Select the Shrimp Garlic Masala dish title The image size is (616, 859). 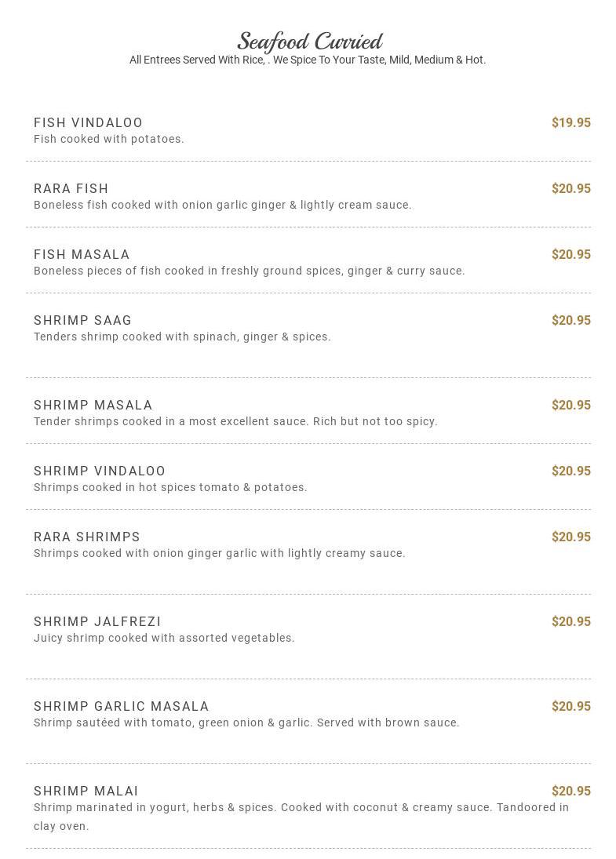click(x=122, y=707)
